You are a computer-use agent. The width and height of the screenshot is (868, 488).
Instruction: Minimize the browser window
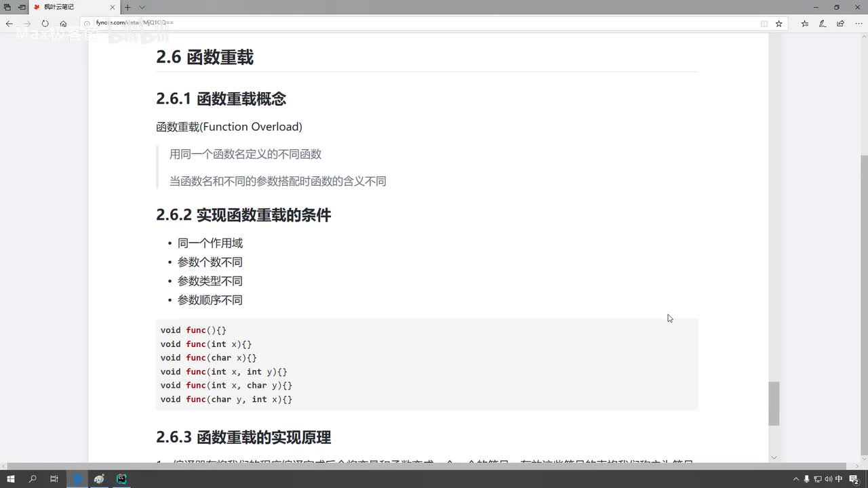pos(817,7)
